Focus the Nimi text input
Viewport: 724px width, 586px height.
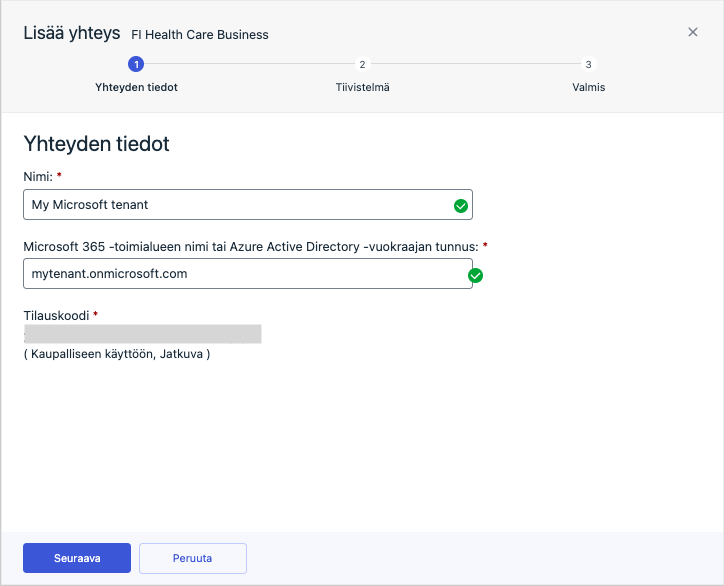tap(236, 205)
